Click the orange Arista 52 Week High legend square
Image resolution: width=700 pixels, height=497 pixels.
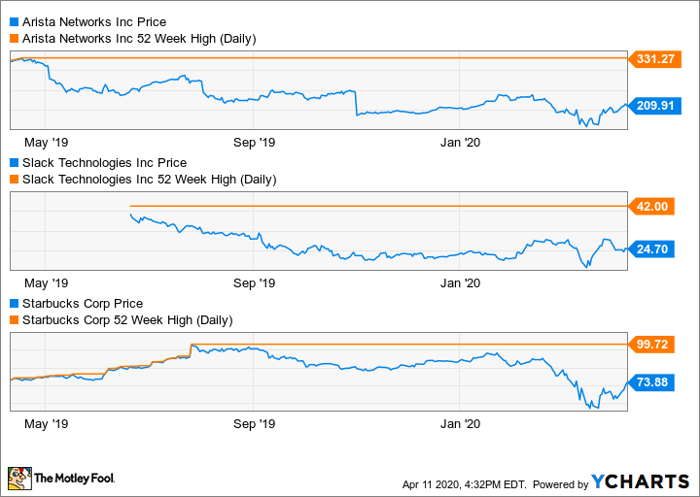click(x=13, y=39)
